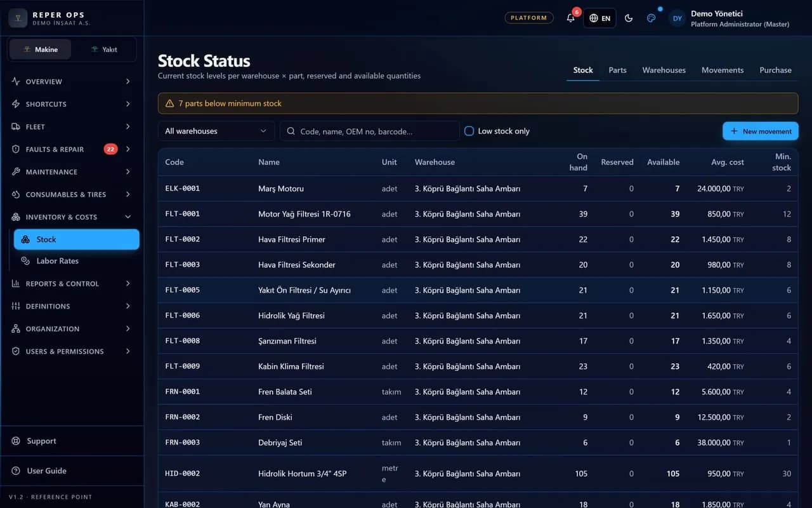This screenshot has height=508, width=812.
Task: Open Labor Rates in sidebar
Action: click(77, 261)
